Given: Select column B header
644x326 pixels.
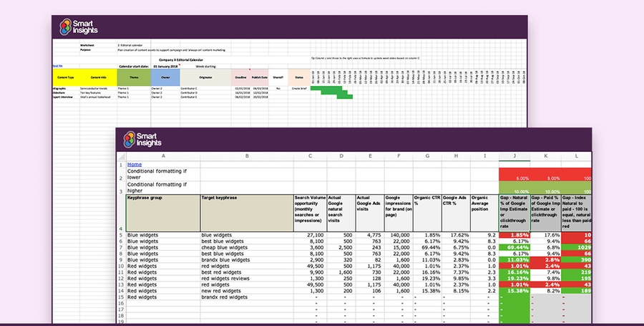Looking at the screenshot, I should [x=246, y=155].
